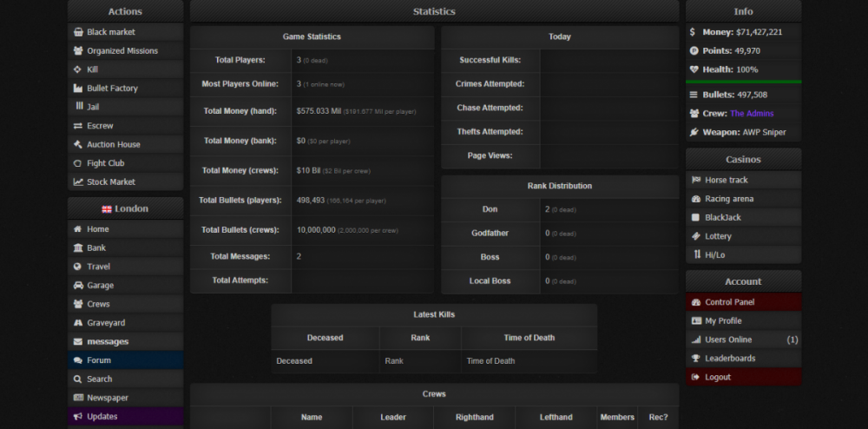Click the Escrow exchange arrows icon
868x429 pixels.
pyautogui.click(x=78, y=126)
